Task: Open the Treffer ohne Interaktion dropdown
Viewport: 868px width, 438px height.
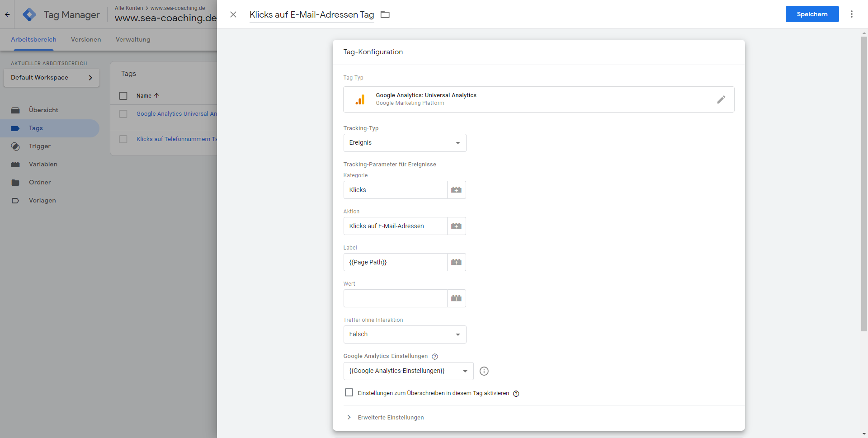Action: 405,334
